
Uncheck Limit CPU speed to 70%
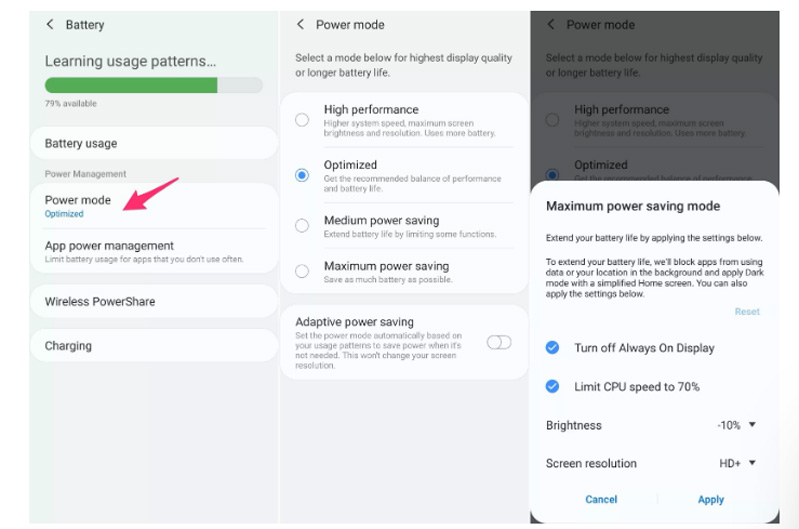[552, 386]
